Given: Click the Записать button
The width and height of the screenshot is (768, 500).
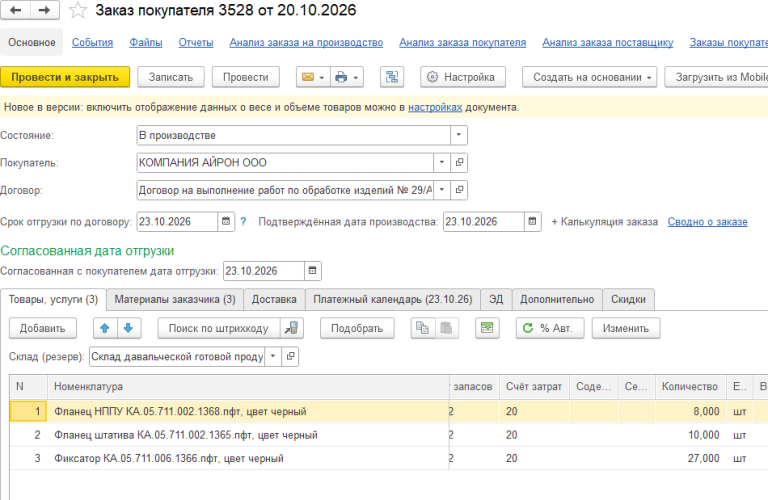Looking at the screenshot, I should pyautogui.click(x=170, y=77).
